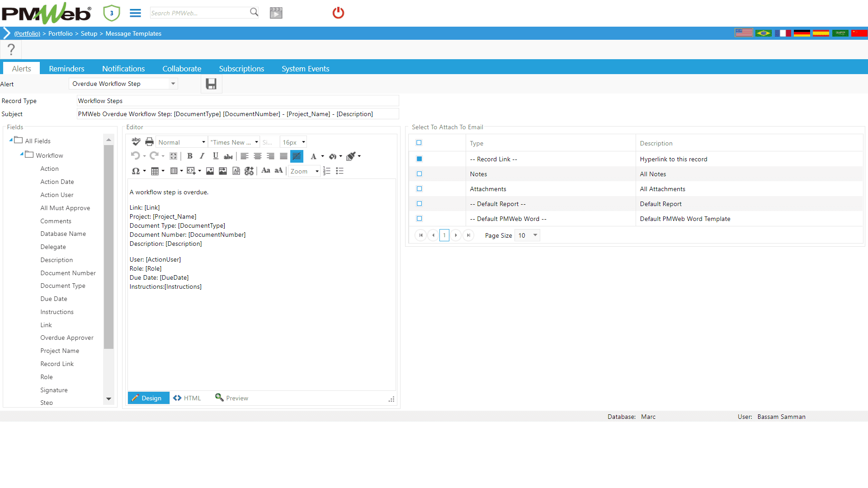Click the search magnifier icon

(x=254, y=12)
